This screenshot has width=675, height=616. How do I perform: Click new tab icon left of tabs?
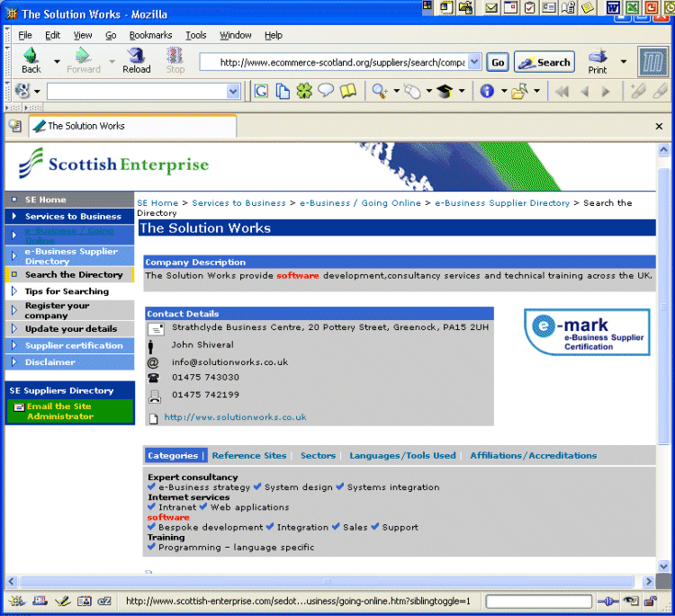click(x=15, y=126)
